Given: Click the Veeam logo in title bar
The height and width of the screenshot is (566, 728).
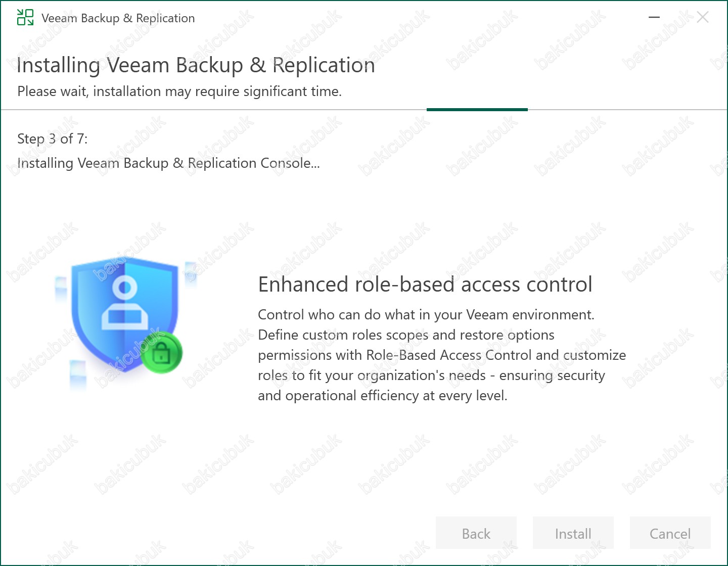Looking at the screenshot, I should point(25,18).
